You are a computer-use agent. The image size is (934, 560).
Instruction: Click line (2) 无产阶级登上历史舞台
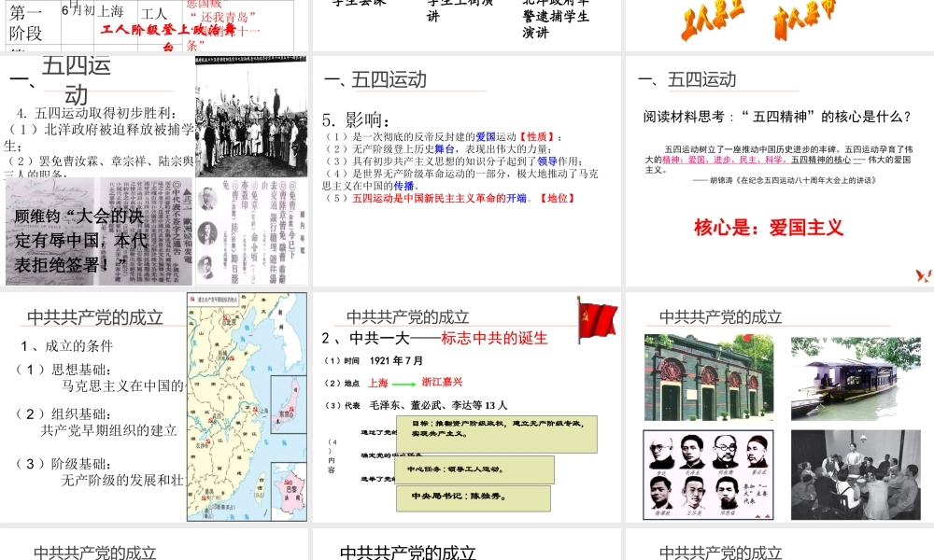[x=438, y=149]
